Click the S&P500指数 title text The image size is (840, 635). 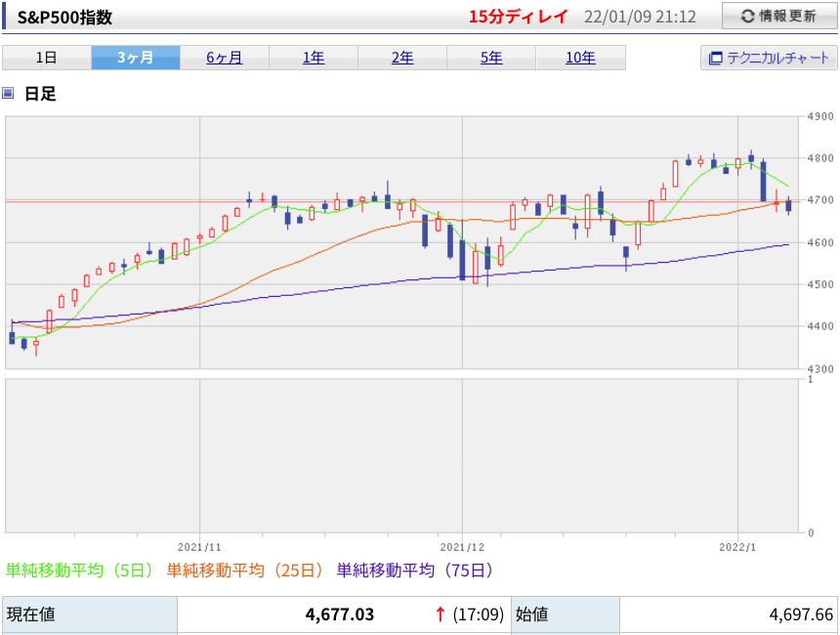(x=64, y=18)
